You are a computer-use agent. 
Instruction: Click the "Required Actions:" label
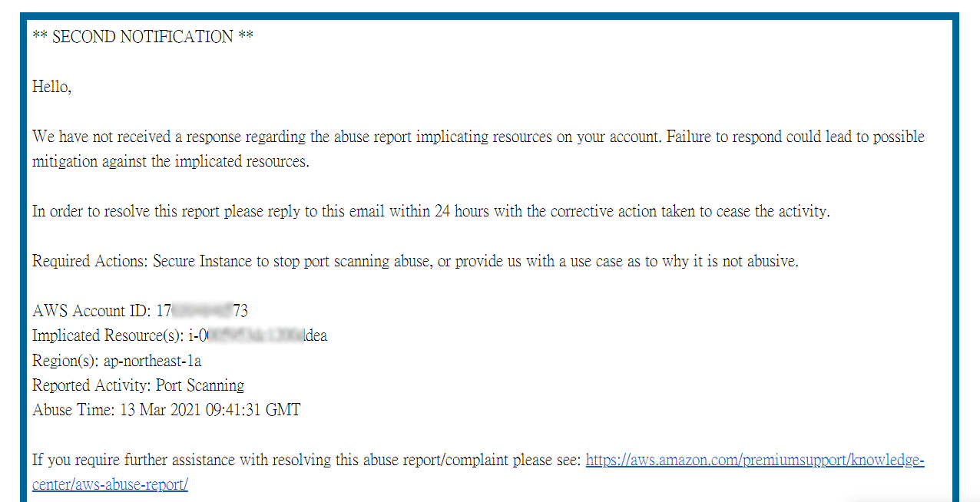click(90, 261)
